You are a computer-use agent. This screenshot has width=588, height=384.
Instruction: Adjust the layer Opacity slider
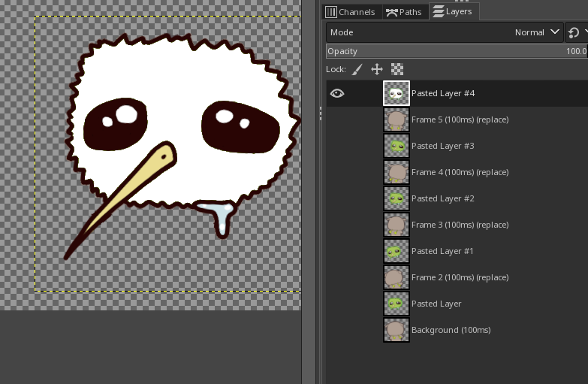click(x=457, y=51)
